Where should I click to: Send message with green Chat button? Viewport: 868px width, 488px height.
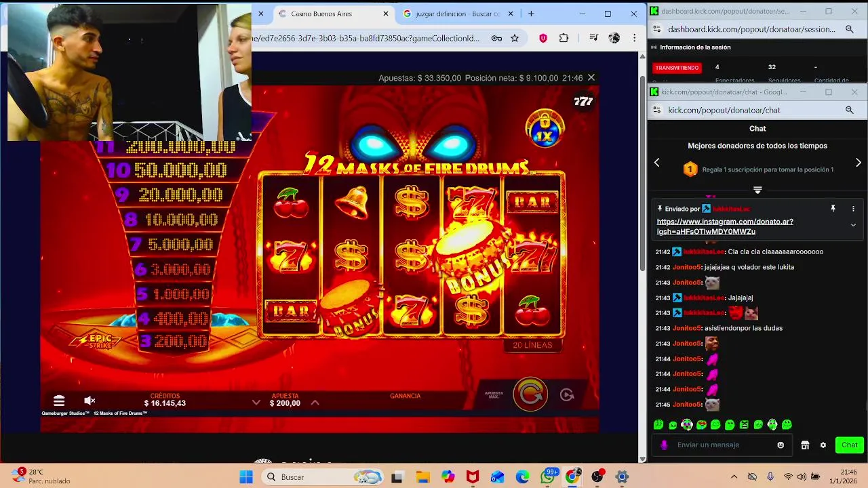(x=850, y=445)
